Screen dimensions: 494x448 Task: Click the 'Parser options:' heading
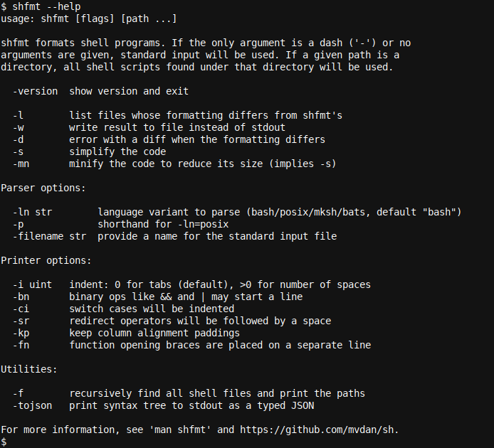(x=43, y=188)
